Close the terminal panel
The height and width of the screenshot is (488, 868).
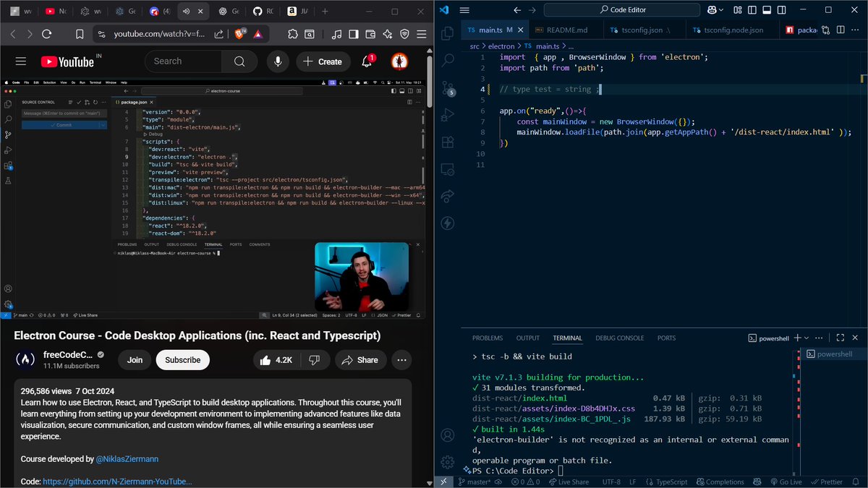(856, 338)
